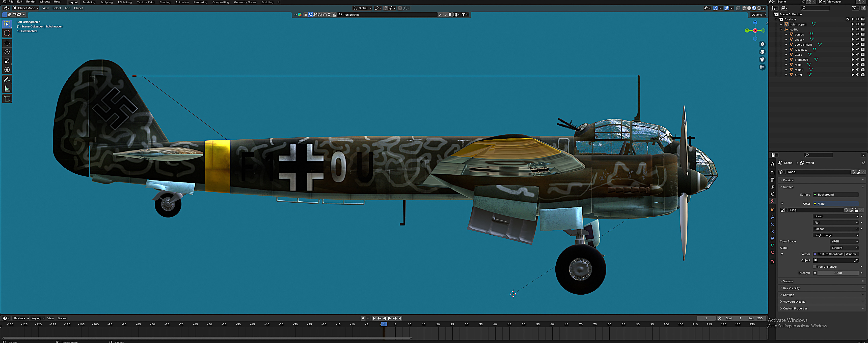Open the Object properties tab

click(772, 210)
